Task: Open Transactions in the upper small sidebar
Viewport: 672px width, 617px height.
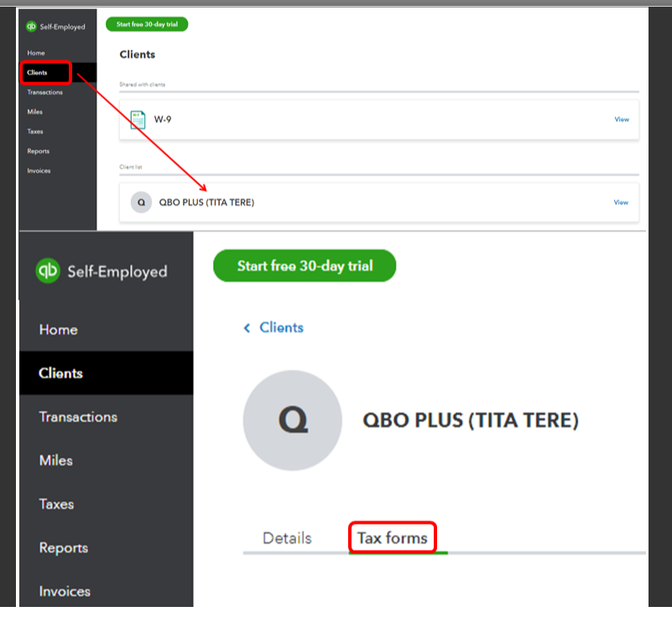Action: click(x=44, y=92)
